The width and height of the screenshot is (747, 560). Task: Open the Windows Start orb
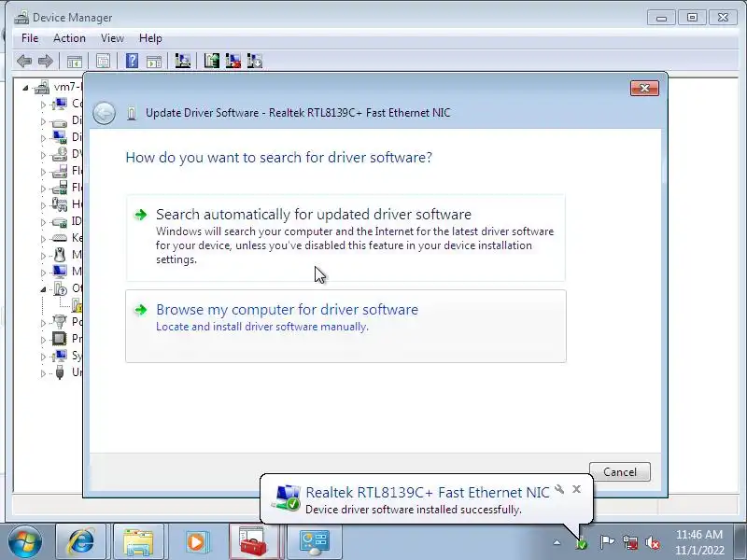point(25,542)
